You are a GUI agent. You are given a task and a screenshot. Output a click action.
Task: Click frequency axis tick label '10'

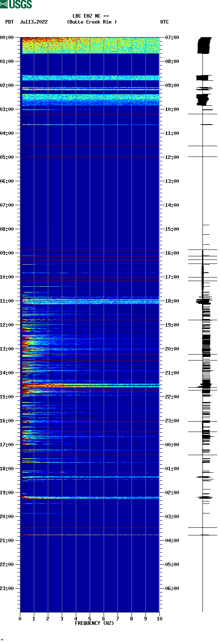coord(159,619)
